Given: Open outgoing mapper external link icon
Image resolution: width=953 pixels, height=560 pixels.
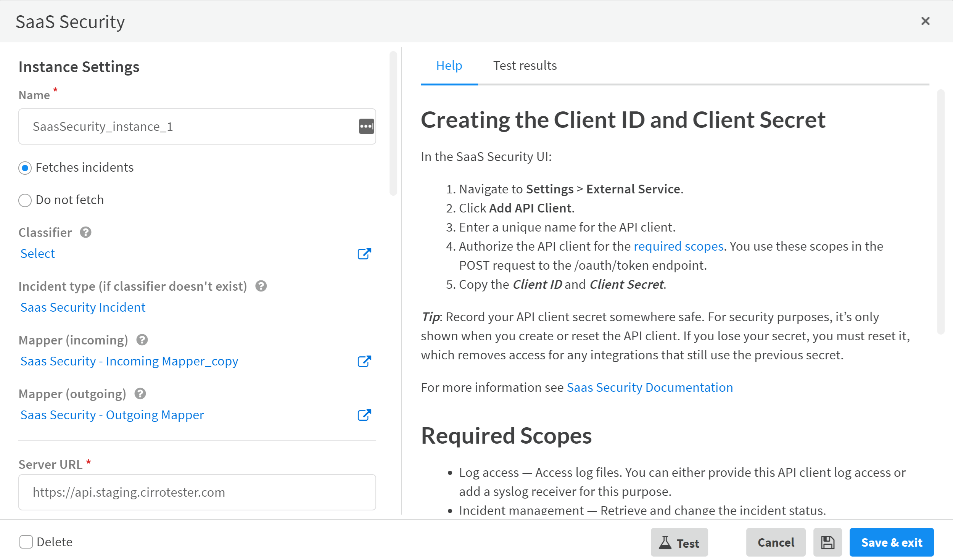Looking at the screenshot, I should pyautogui.click(x=364, y=415).
